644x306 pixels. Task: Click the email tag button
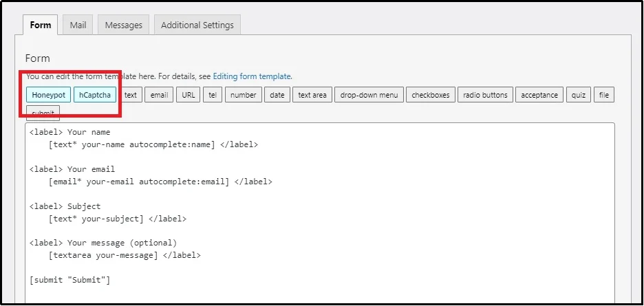pos(159,95)
